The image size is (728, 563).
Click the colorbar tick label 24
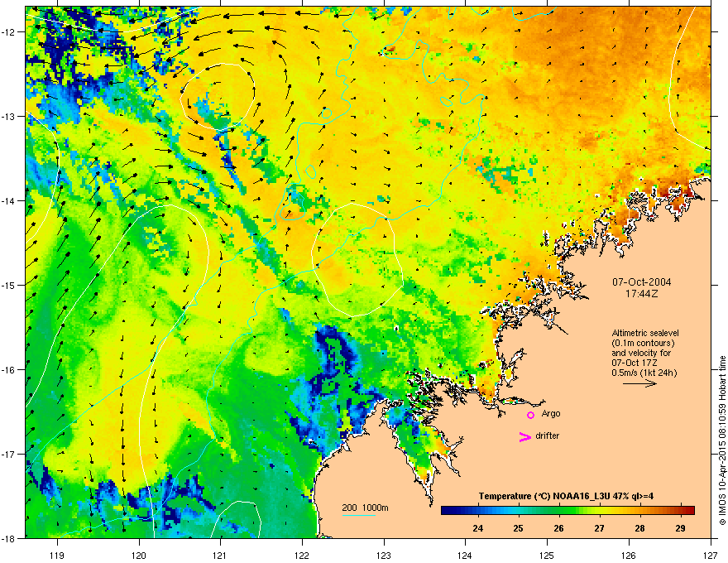[478, 528]
